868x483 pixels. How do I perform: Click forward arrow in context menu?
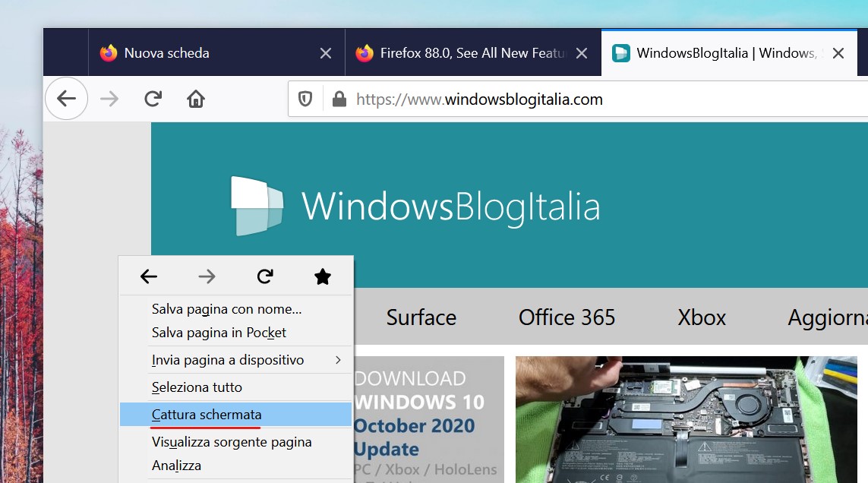coord(207,276)
